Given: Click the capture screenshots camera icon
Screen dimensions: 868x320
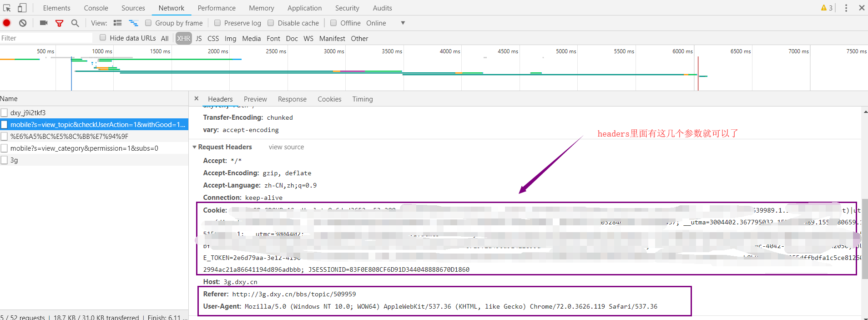Looking at the screenshot, I should [x=44, y=23].
